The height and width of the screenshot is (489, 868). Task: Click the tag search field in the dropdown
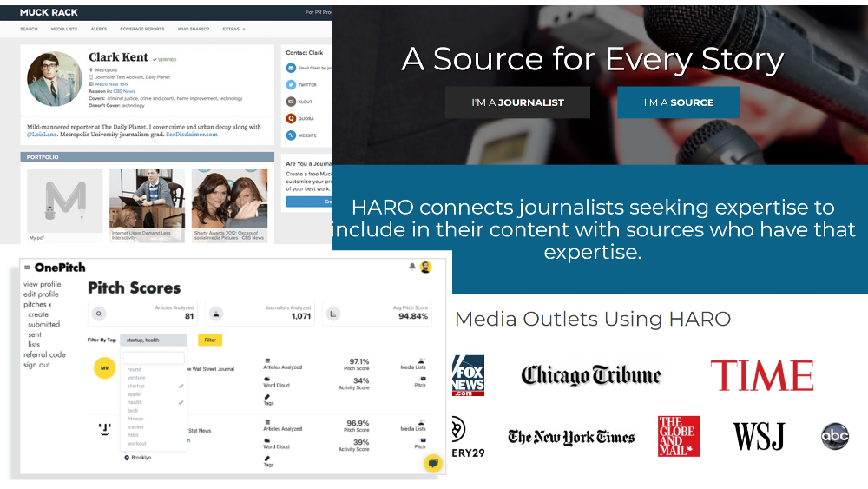(x=154, y=358)
